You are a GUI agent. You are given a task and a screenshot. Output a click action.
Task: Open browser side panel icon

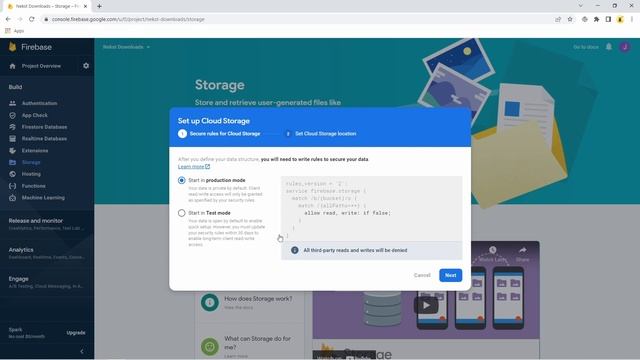pos(608,19)
